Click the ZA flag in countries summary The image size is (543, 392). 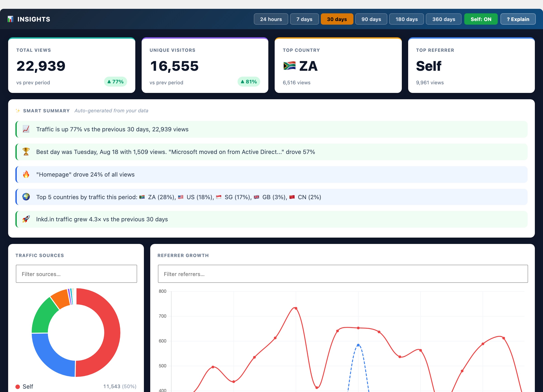tap(142, 197)
